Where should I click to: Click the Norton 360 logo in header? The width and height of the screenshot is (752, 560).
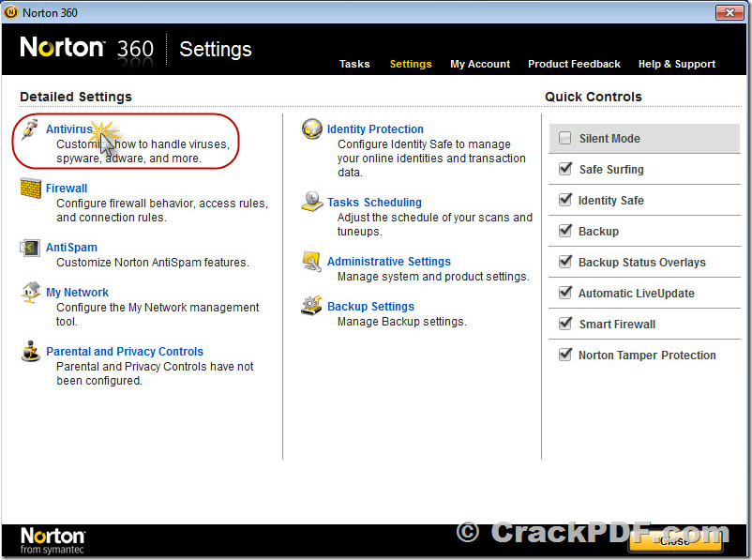(x=87, y=49)
